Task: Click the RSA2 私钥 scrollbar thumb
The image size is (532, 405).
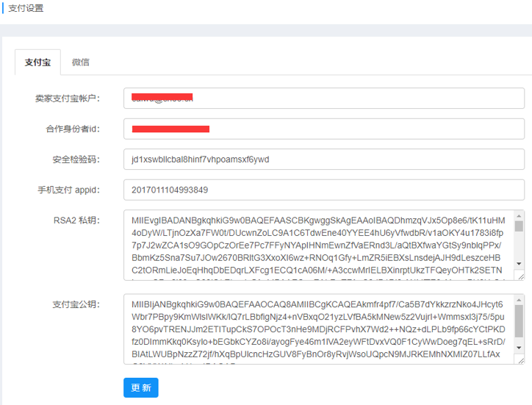Action: 519,226
